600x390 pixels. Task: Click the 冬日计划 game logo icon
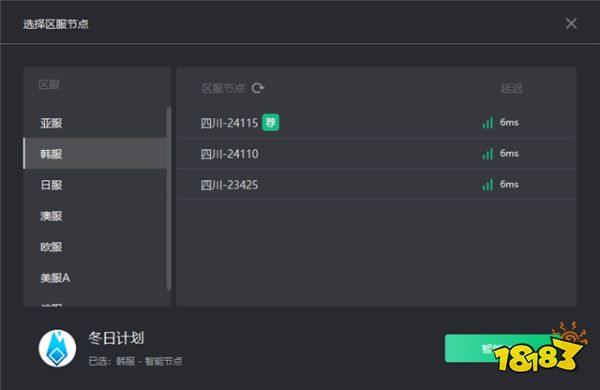(57, 348)
